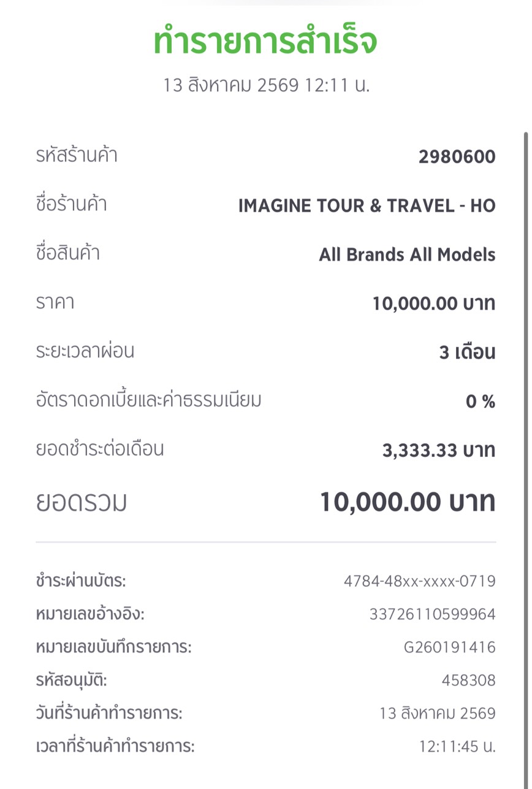Click the product name All Brands All Models
Screen dimensions: 532x789
click(407, 254)
